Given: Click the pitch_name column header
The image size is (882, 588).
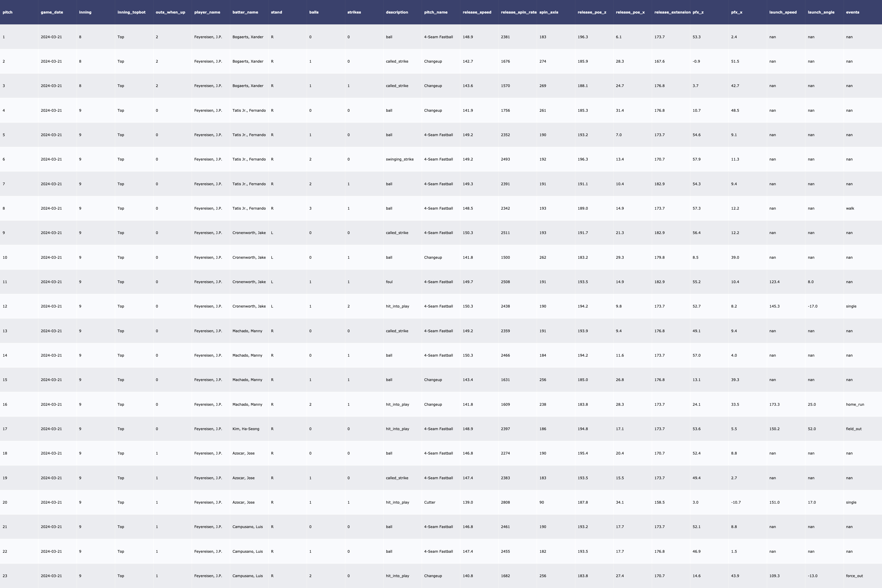Looking at the screenshot, I should [435, 12].
